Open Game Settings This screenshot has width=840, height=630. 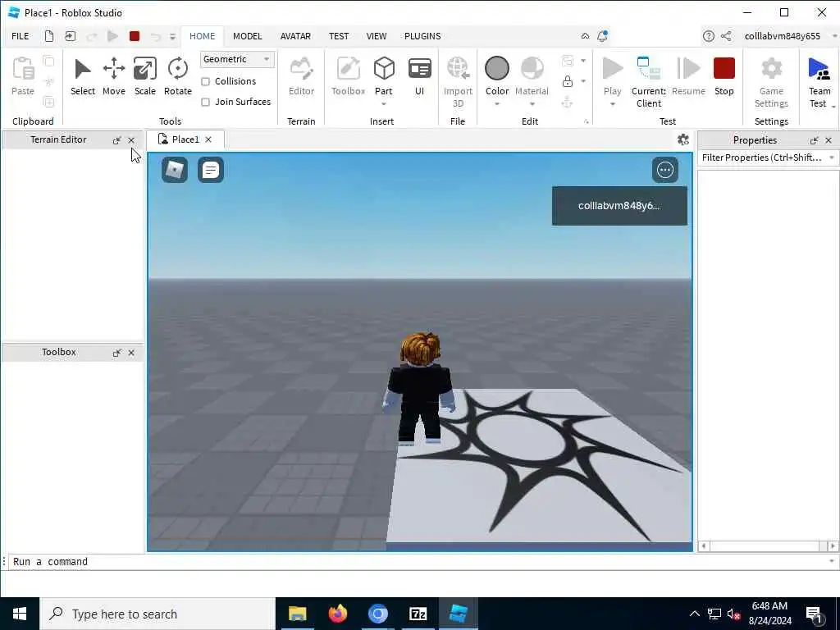point(771,81)
